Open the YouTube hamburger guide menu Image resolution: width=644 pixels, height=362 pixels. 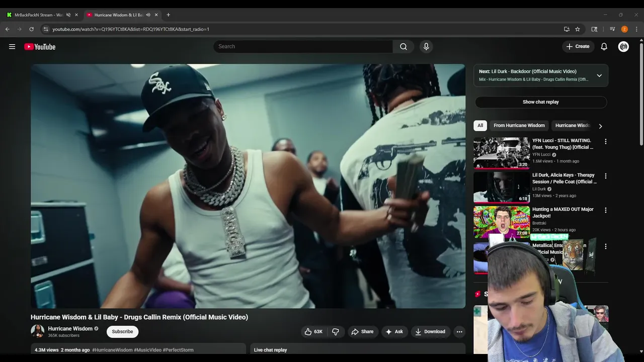[x=12, y=47]
